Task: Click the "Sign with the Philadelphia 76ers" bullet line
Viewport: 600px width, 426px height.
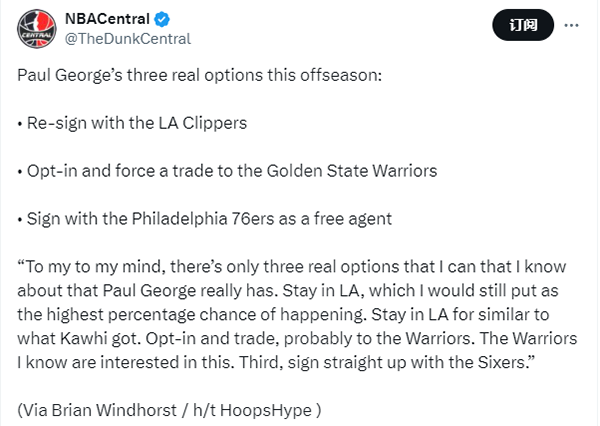Action: (197, 219)
